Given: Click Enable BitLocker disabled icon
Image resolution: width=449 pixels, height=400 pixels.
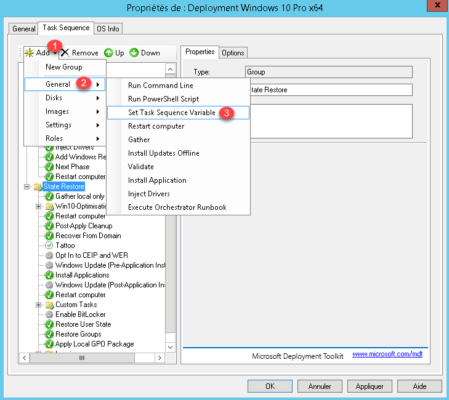Looking at the screenshot, I should click(49, 314).
